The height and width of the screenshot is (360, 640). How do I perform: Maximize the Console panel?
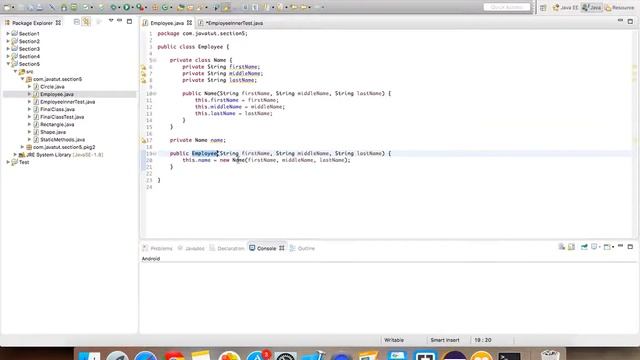[630, 247]
